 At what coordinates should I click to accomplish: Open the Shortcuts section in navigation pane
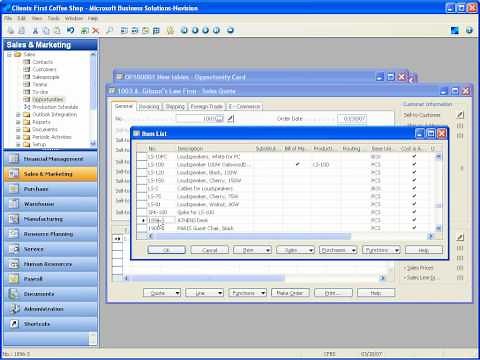click(x=50, y=324)
